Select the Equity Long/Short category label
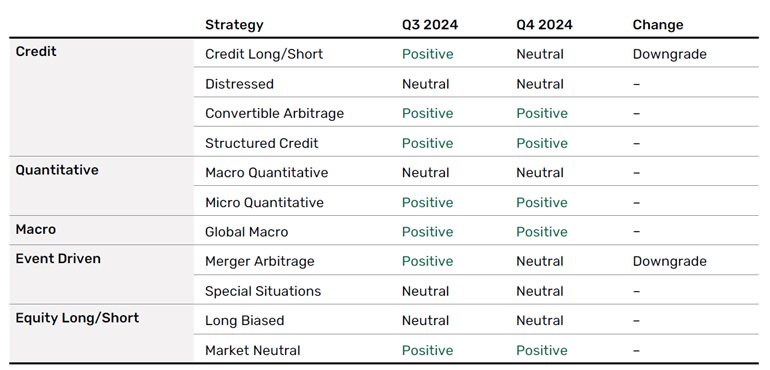The image size is (770, 370). click(x=77, y=318)
